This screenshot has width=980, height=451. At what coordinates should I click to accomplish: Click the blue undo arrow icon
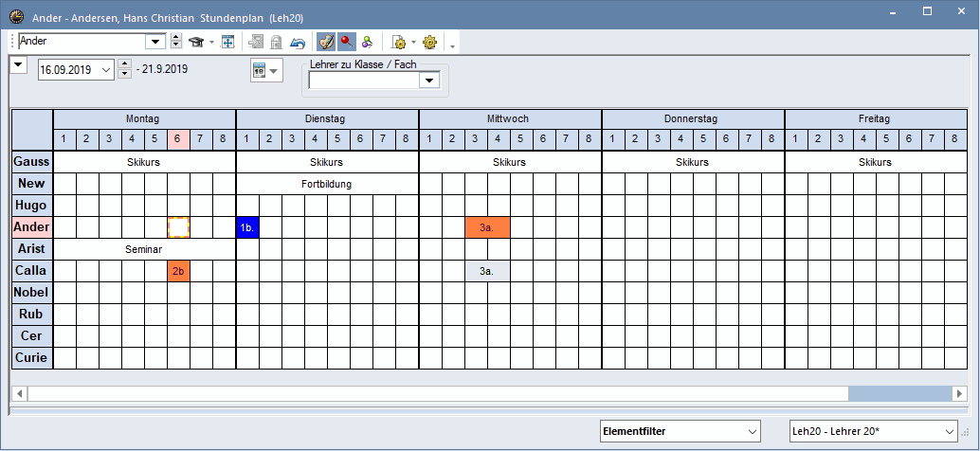tap(298, 42)
